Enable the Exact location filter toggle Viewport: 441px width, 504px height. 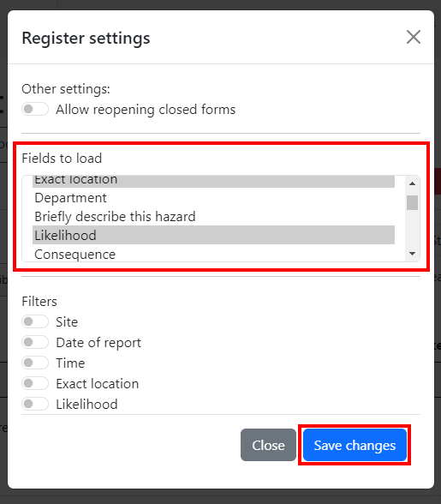[x=35, y=383]
